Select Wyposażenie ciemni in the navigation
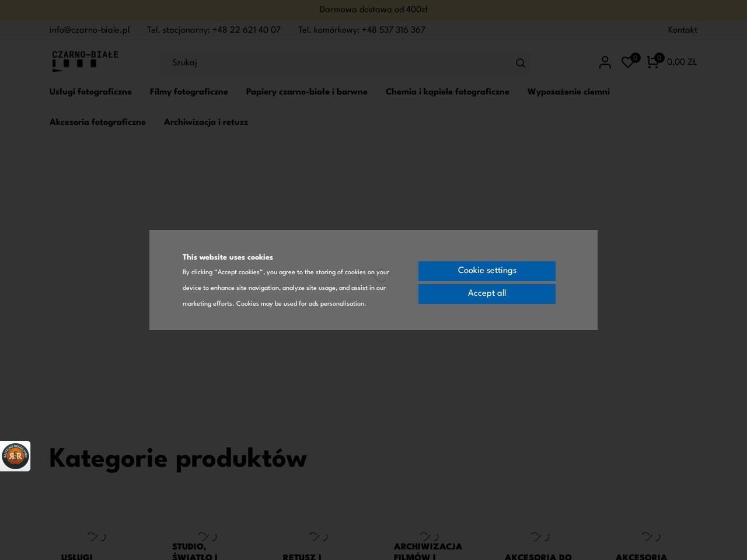This screenshot has height=560, width=747. pos(568,92)
